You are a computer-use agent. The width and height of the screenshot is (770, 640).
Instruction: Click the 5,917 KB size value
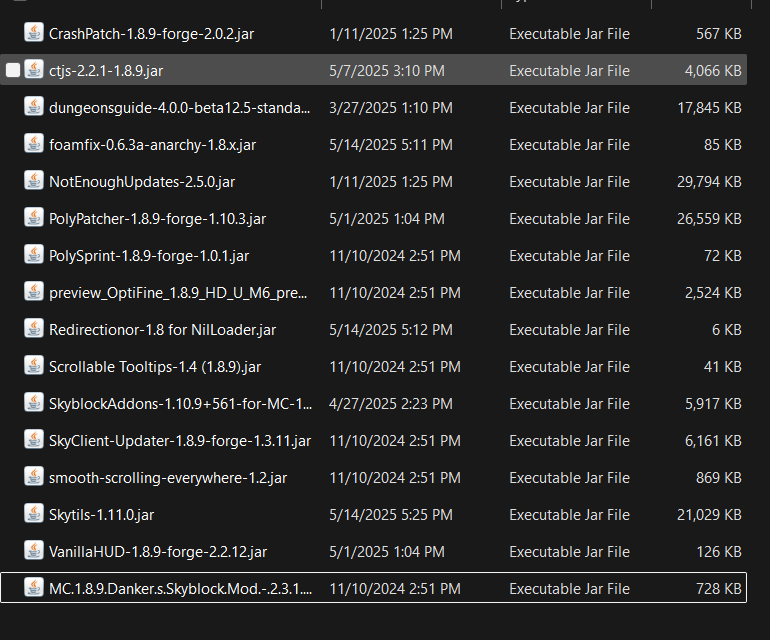click(713, 404)
